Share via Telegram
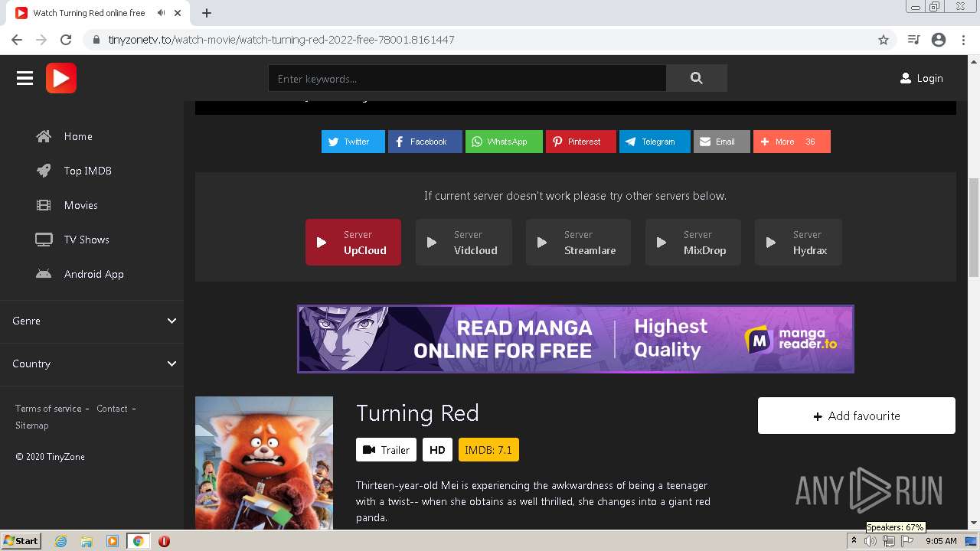This screenshot has width=980, height=551. [x=655, y=142]
